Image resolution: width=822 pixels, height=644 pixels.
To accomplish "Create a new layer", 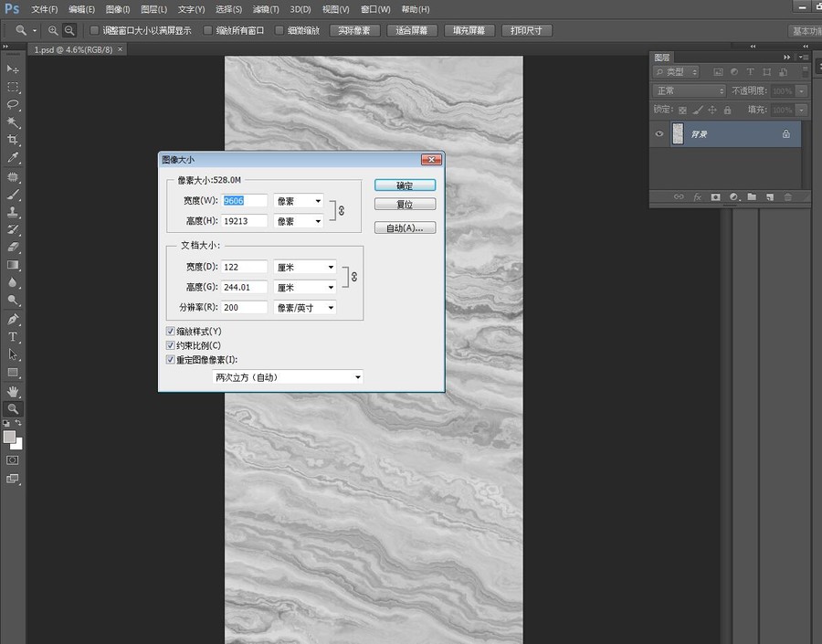I will click(770, 196).
